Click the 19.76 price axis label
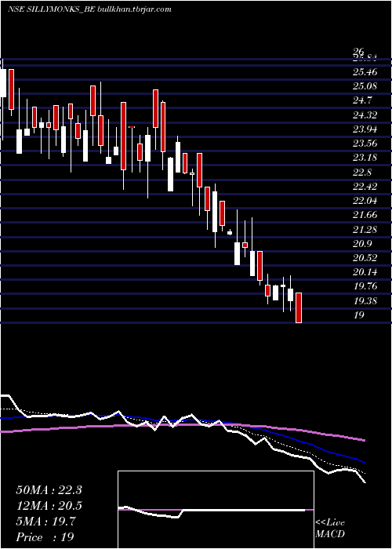This screenshot has width=392, height=549. [365, 286]
